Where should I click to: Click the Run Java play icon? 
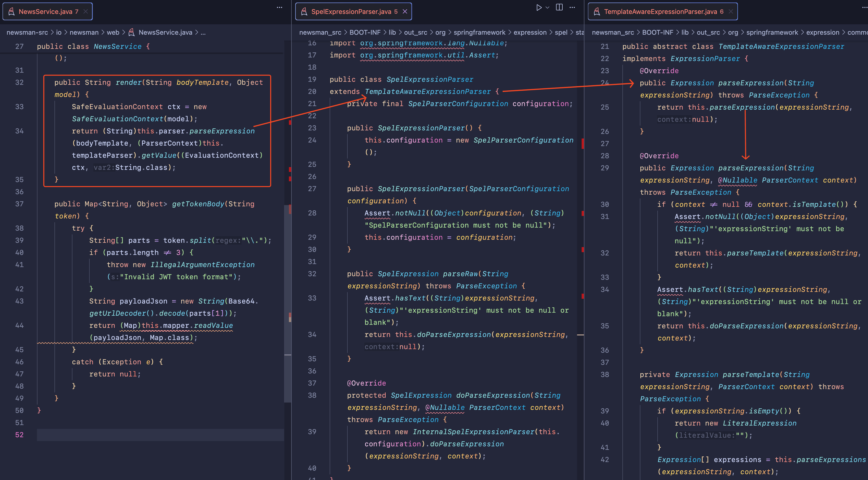(x=539, y=7)
